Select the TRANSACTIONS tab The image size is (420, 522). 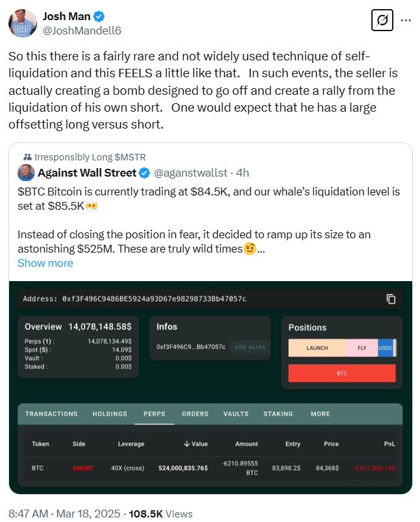click(51, 414)
